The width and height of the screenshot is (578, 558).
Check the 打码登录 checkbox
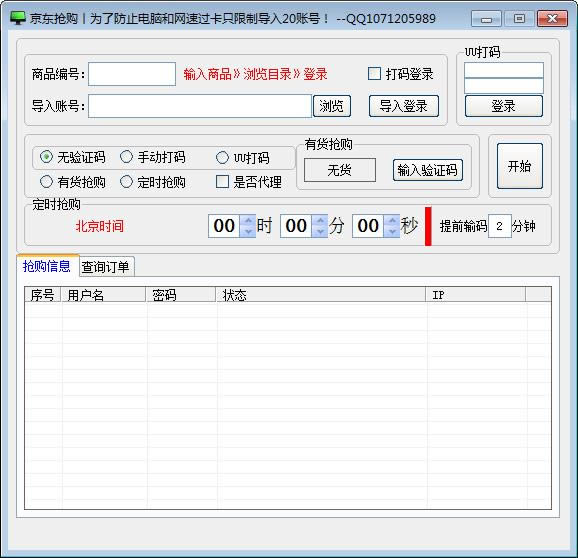[374, 73]
